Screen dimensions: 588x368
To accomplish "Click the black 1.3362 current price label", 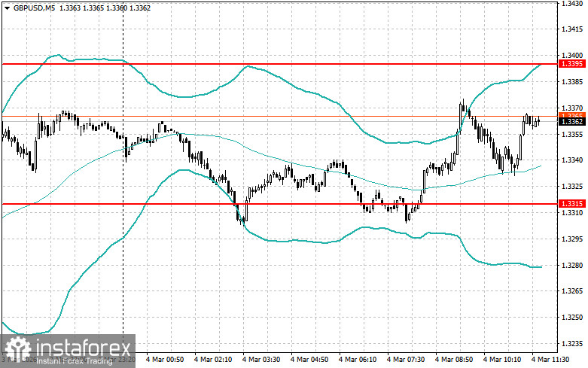I will [572, 121].
